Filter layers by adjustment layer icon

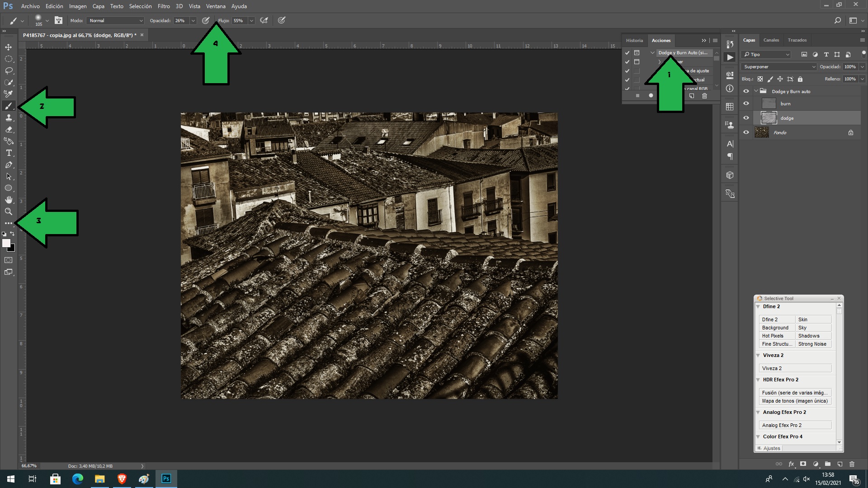[815, 54]
